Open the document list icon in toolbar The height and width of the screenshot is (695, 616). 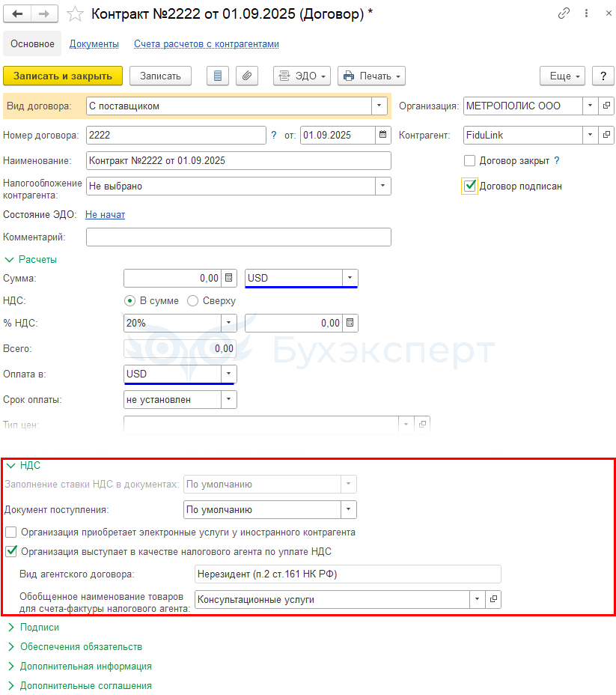(x=218, y=76)
